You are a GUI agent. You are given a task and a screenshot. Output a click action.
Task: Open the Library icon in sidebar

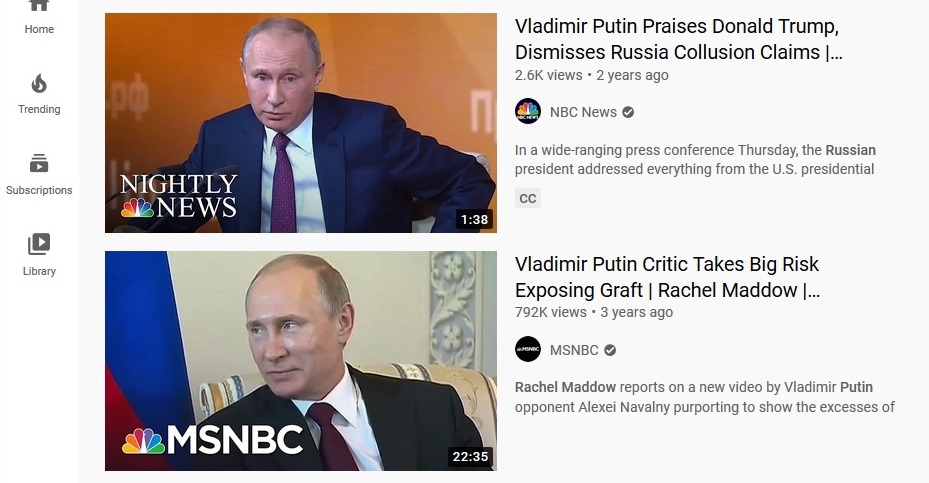(39, 244)
